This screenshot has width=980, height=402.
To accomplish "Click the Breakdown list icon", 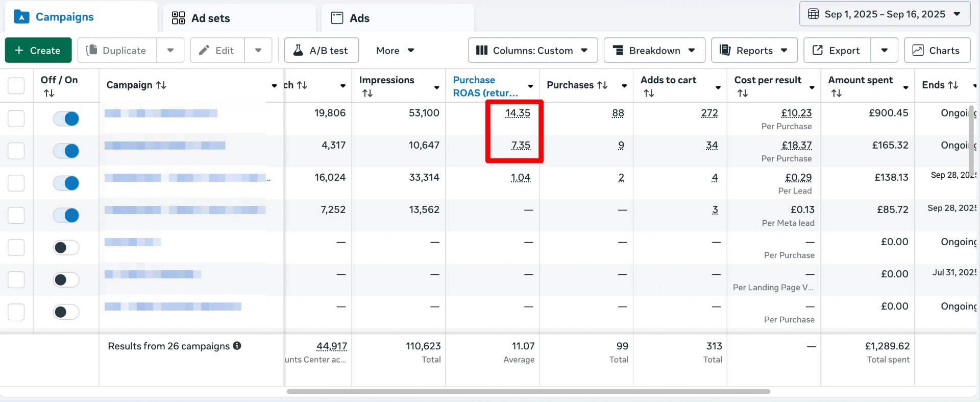I will (618, 50).
